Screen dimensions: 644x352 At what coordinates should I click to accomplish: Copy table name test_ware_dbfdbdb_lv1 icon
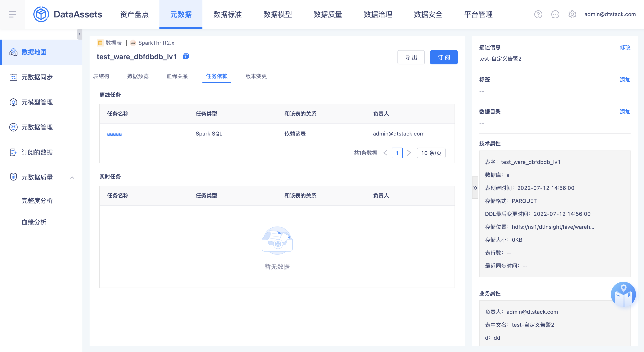(x=186, y=56)
